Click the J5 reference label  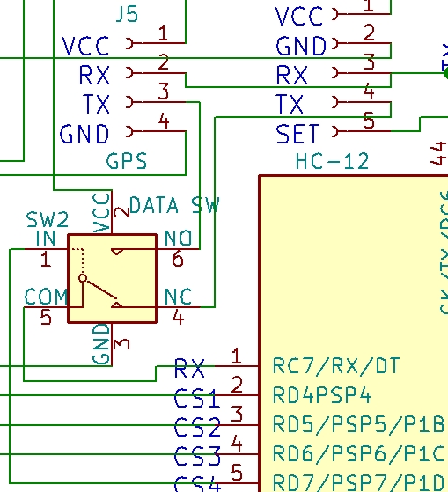(x=127, y=14)
